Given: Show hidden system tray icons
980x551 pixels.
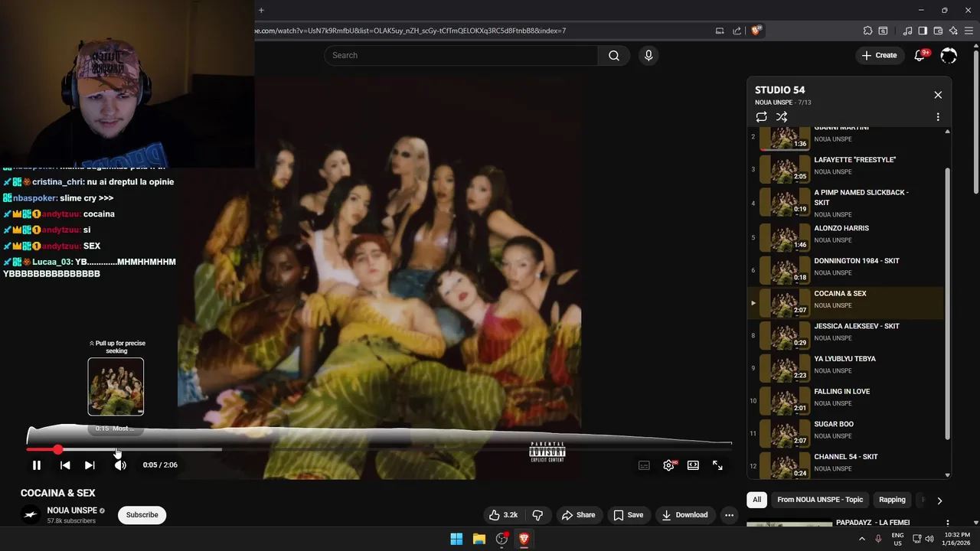Looking at the screenshot, I should tap(861, 539).
